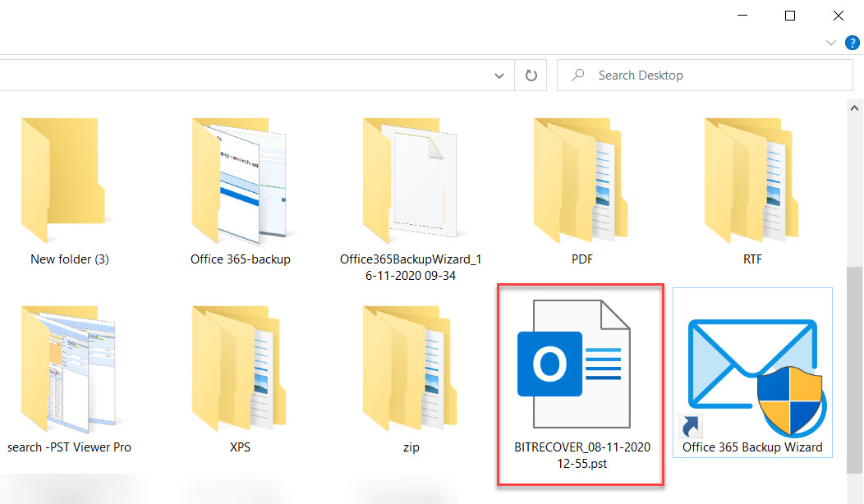864x504 pixels.
Task: Click inside the Search Desktop field
Action: pos(705,76)
